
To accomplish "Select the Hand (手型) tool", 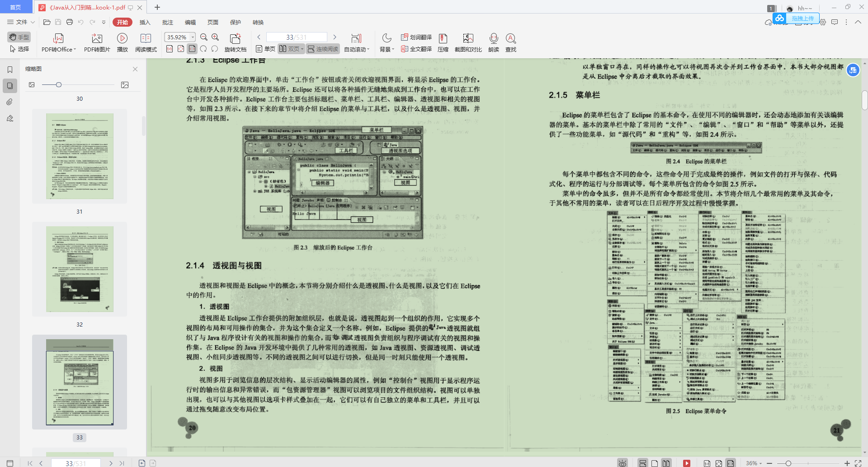I will pos(19,37).
